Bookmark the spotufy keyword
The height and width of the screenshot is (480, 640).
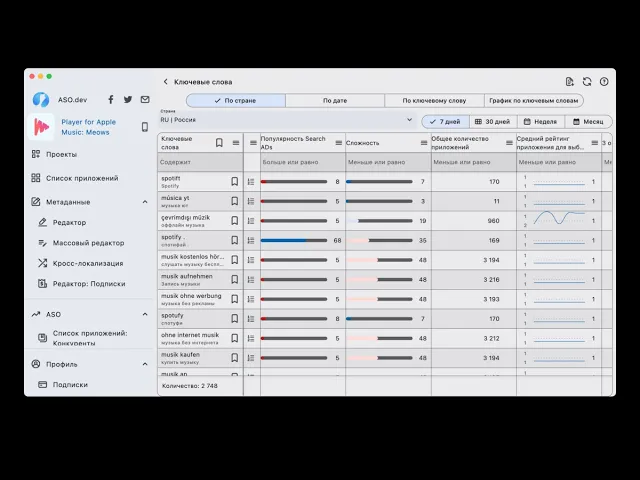(x=235, y=319)
